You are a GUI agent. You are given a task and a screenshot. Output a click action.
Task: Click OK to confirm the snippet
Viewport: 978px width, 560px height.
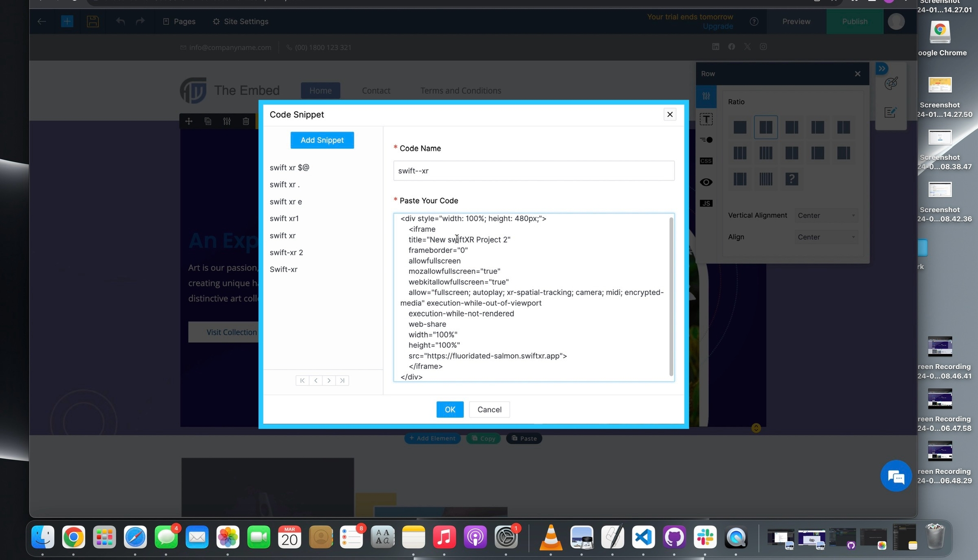pos(450,409)
